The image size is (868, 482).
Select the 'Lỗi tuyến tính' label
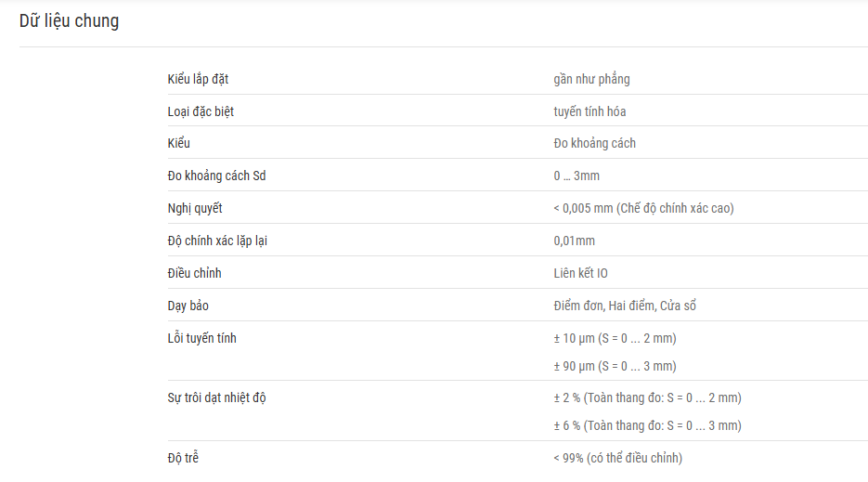(202, 338)
